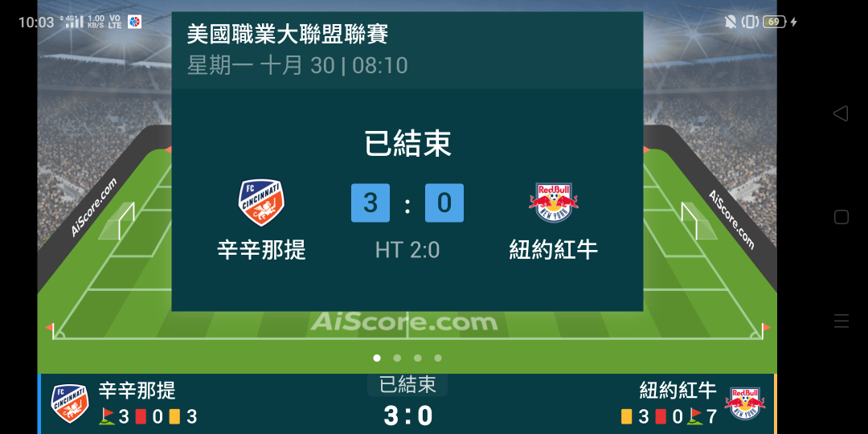
Task: Tap the home score 3 box
Action: pos(371,203)
